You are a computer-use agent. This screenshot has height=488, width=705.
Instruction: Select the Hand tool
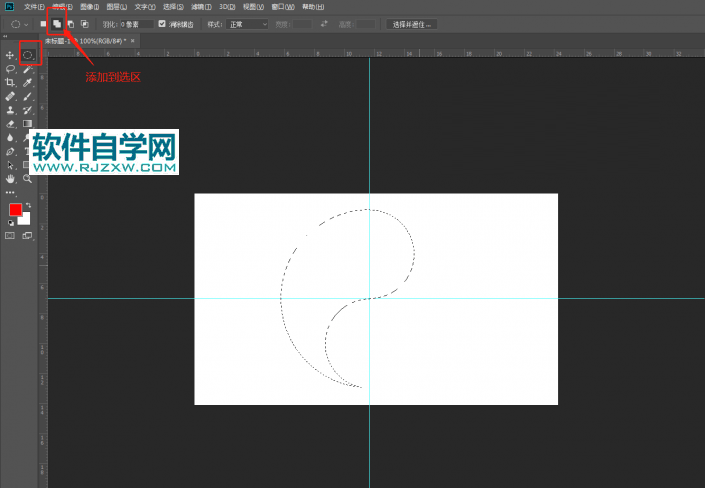point(11,178)
